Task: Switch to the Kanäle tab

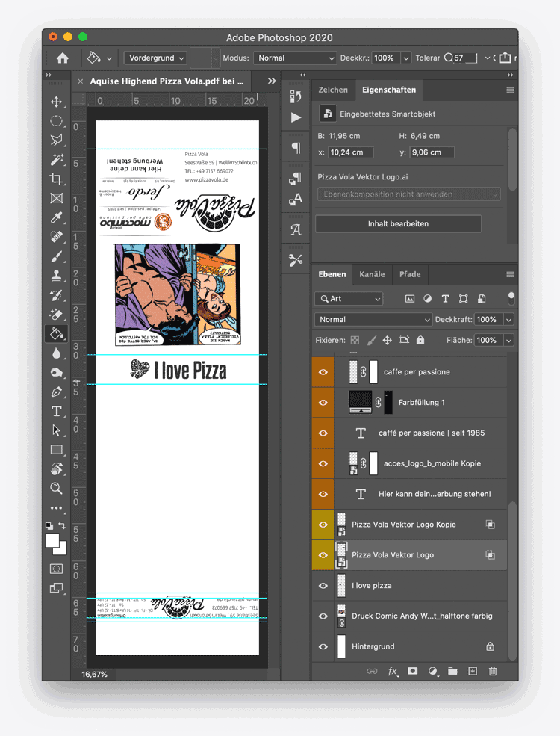Action: (372, 274)
